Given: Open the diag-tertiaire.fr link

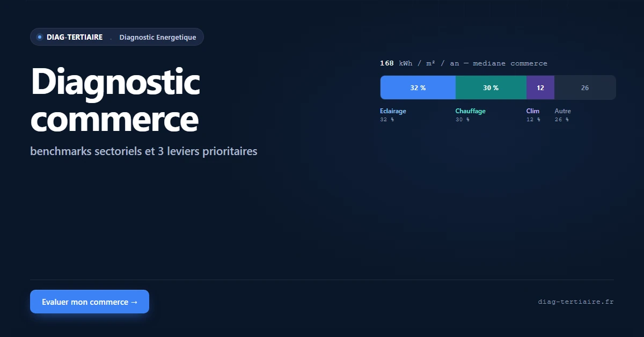Looking at the screenshot, I should click(576, 302).
